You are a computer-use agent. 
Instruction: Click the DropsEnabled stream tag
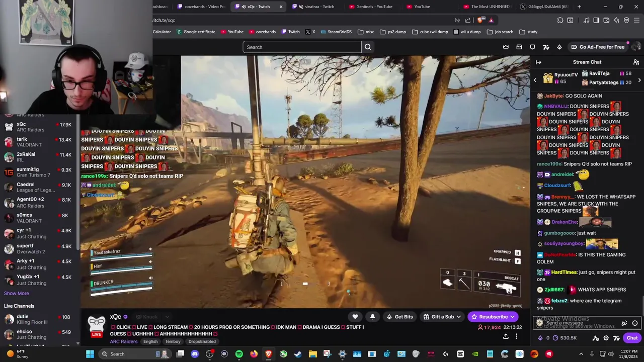click(202, 341)
